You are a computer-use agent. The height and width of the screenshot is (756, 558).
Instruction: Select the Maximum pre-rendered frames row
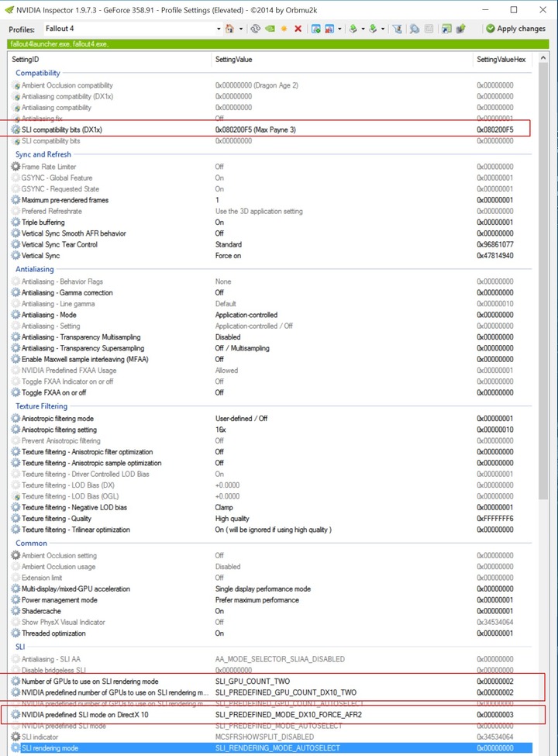click(272, 200)
